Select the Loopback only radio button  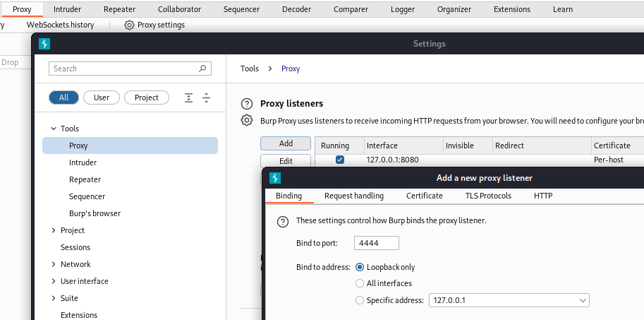pos(360,267)
